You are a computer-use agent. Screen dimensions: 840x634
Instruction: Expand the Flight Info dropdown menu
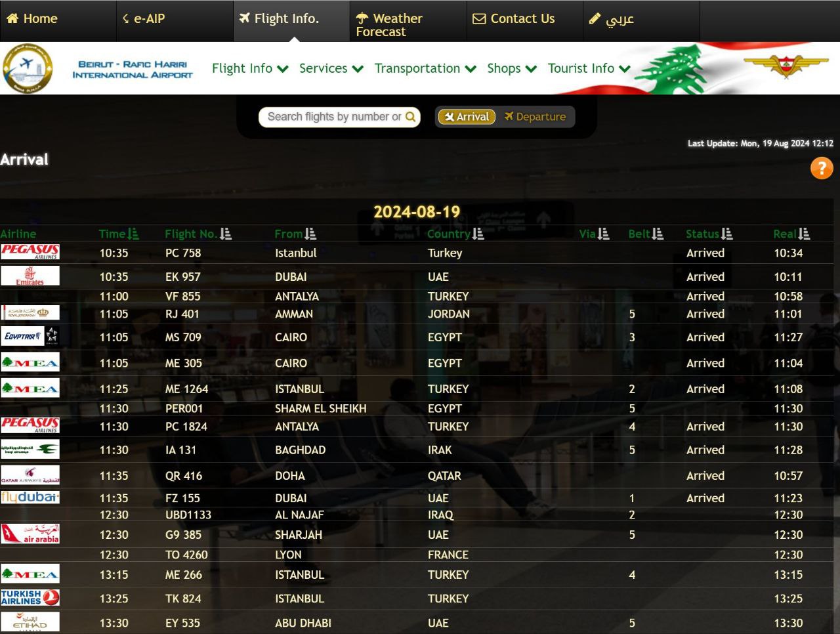pyautogui.click(x=250, y=68)
